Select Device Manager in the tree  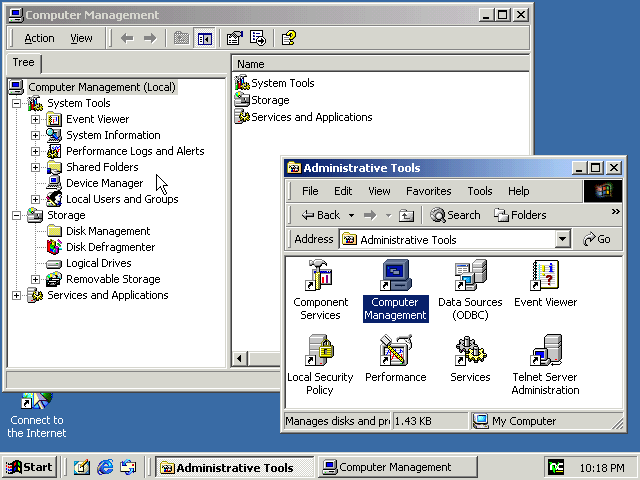click(105, 183)
